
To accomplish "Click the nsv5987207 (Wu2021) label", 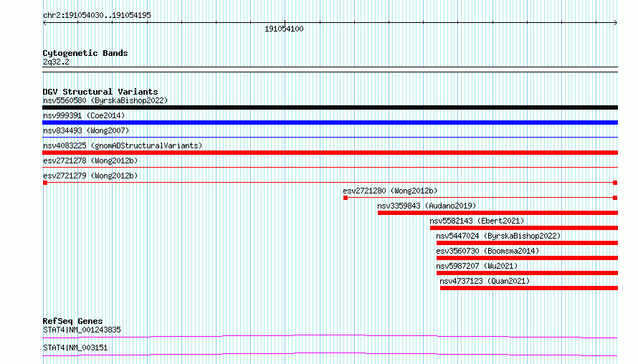I will [x=477, y=266].
